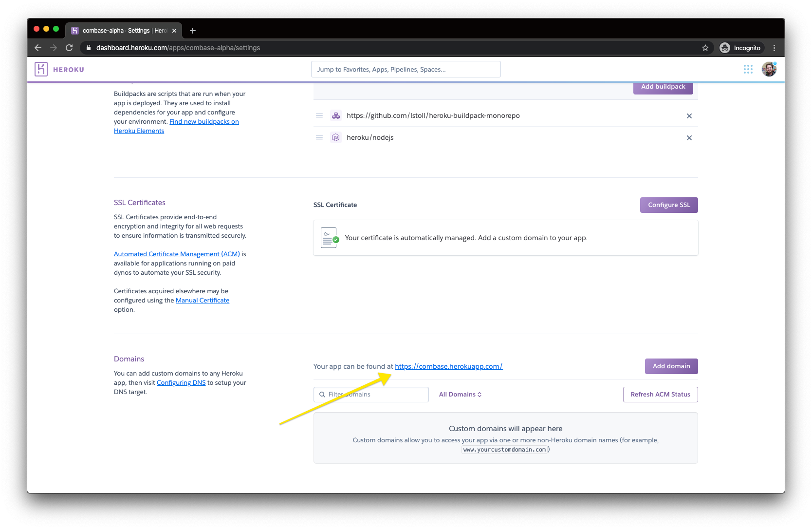
Task: Open the user avatar account menu
Action: 769,69
